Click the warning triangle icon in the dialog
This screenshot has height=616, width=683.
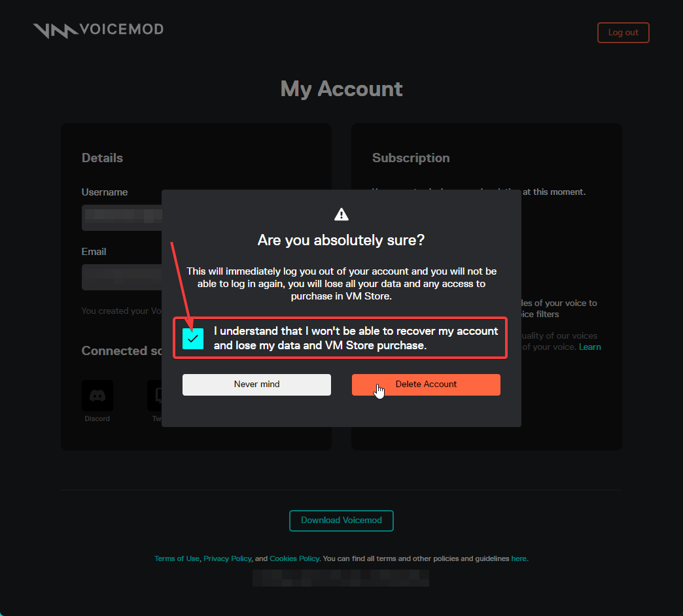341,214
